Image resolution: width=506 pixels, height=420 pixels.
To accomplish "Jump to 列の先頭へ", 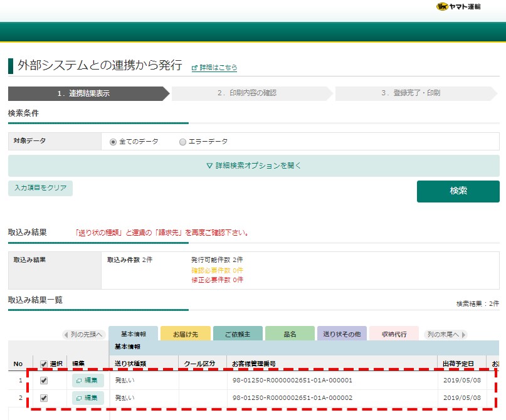I will pos(83,335).
